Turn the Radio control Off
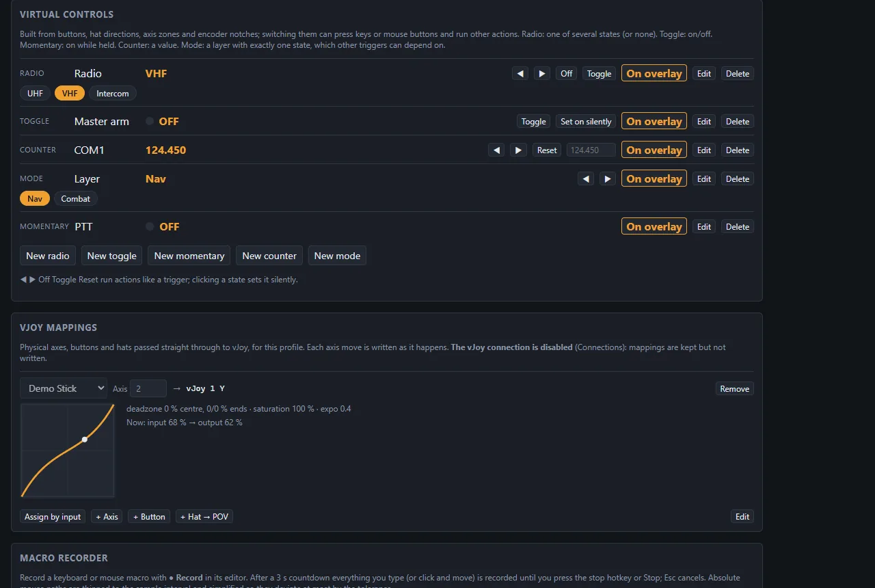 pos(567,73)
